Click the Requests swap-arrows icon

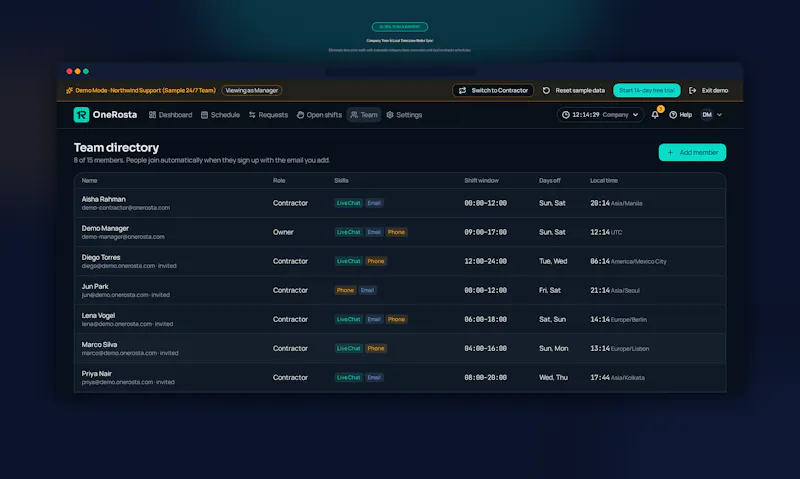(x=252, y=115)
